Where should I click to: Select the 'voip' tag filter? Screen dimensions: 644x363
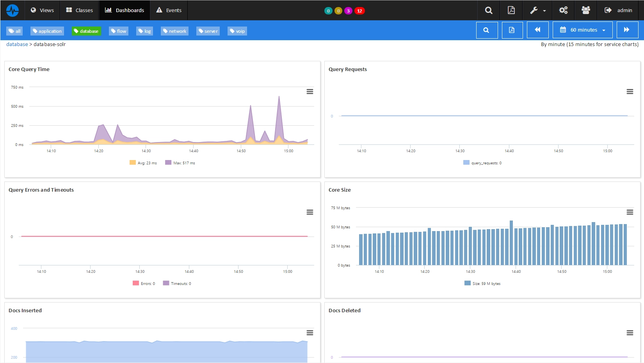tap(237, 31)
